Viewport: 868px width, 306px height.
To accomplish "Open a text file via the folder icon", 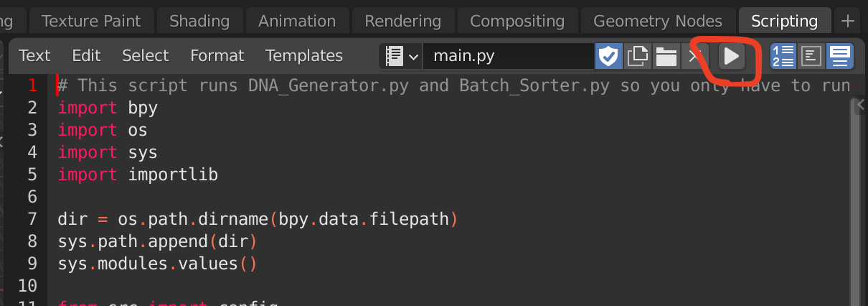I will 666,56.
